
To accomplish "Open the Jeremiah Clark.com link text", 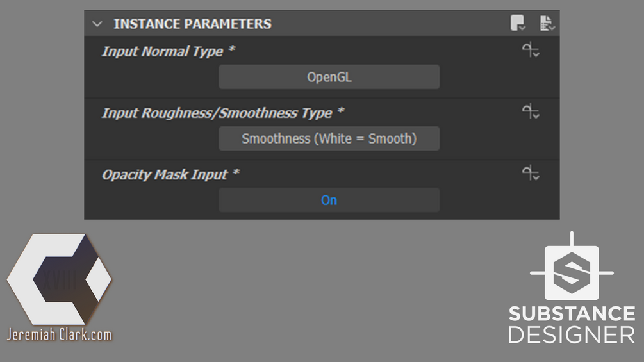I will tap(59, 334).
